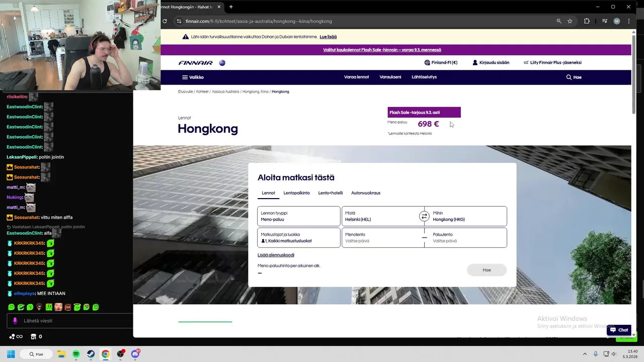
Task: Open File Explorer from the taskbar
Action: point(61,354)
